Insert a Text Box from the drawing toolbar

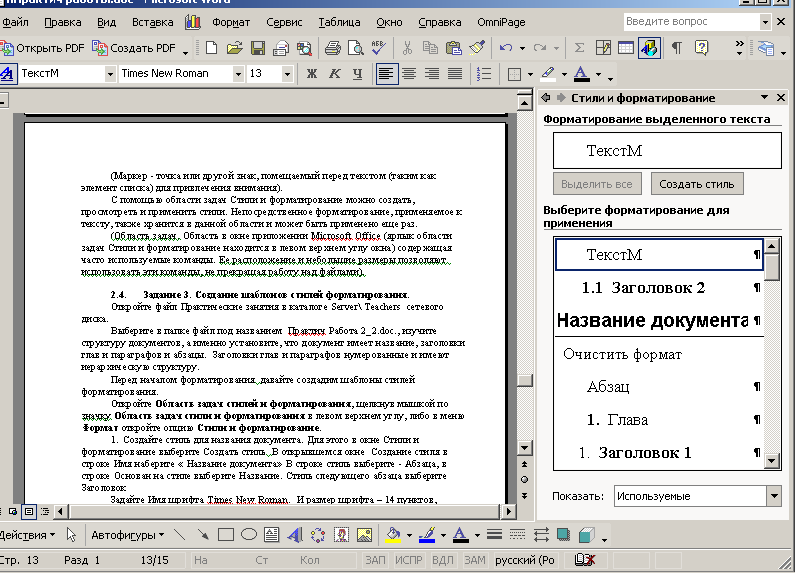[x=272, y=534]
